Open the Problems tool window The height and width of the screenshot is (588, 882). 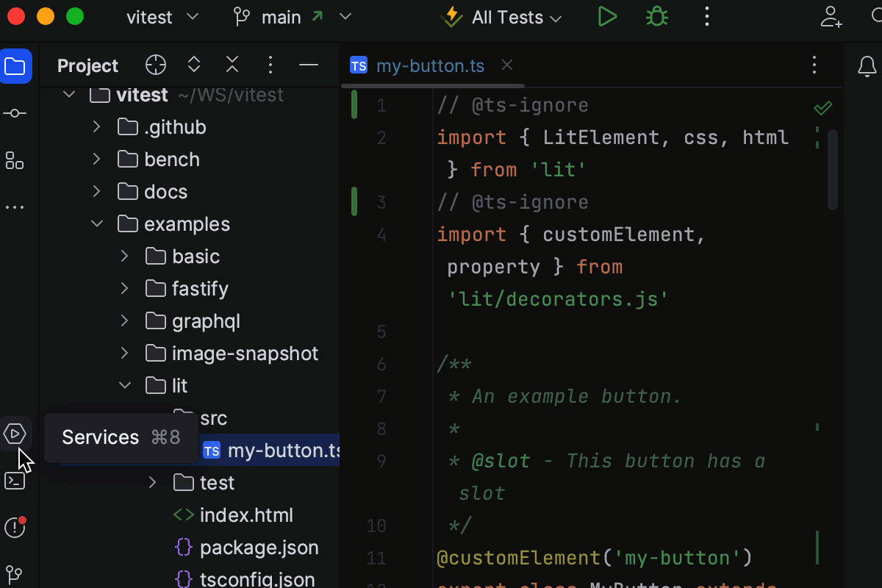point(15,528)
